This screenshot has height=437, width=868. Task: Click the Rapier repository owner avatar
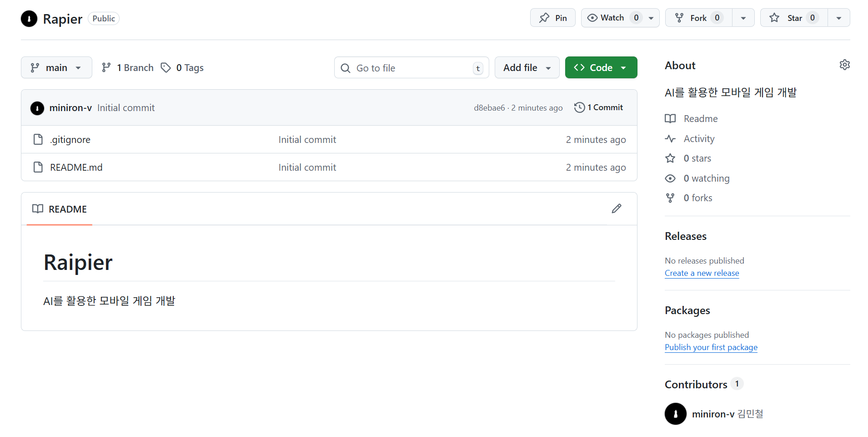click(x=29, y=19)
